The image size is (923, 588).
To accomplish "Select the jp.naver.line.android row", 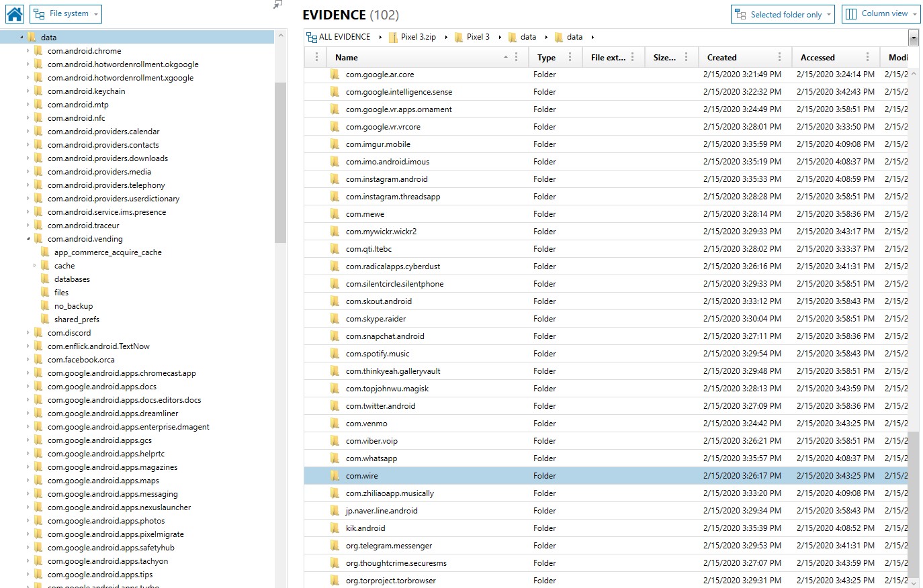I will click(606, 511).
